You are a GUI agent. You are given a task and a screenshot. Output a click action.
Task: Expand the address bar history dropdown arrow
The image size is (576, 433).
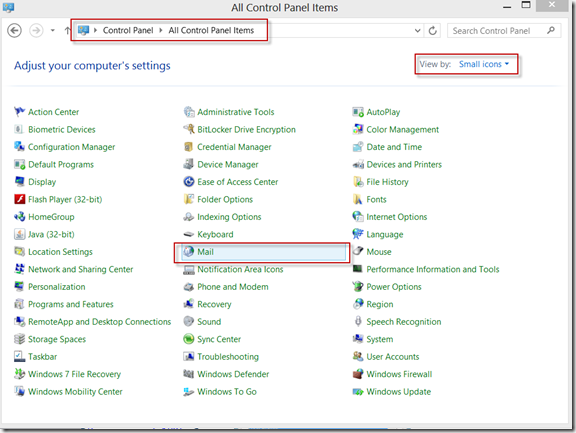[x=417, y=30]
